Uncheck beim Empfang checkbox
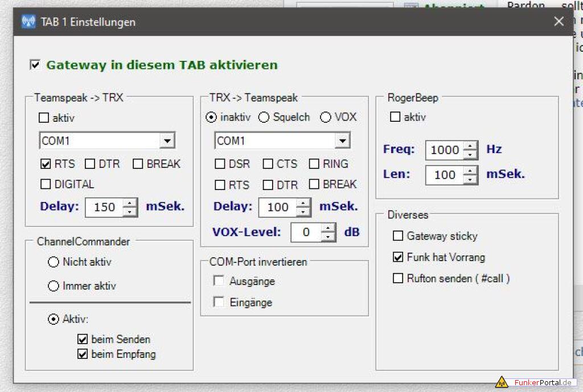Viewport: 583px width, 392px height. (82, 354)
